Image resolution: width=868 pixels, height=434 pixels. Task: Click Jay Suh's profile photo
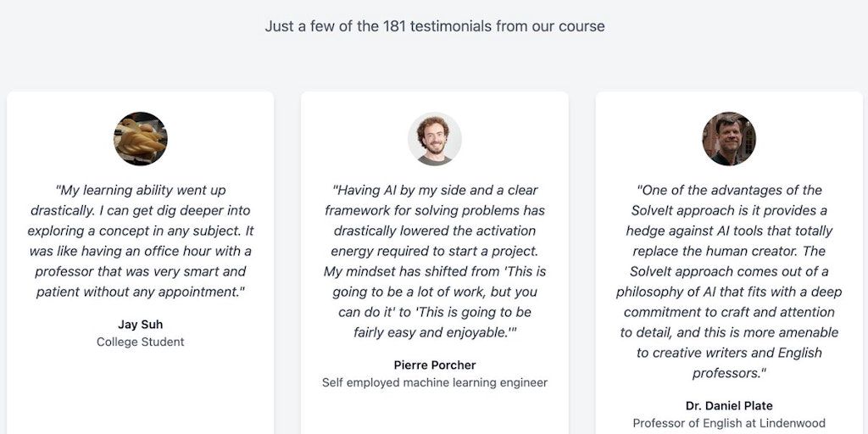point(141,139)
